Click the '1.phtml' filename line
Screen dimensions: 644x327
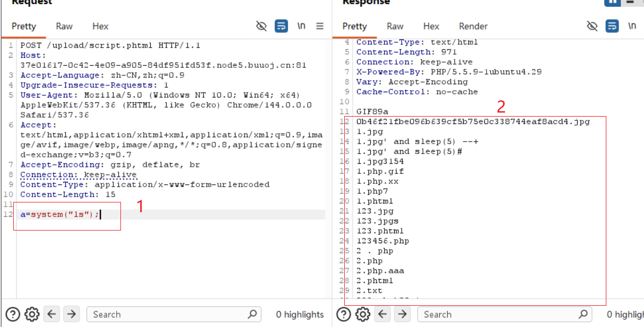click(375, 201)
